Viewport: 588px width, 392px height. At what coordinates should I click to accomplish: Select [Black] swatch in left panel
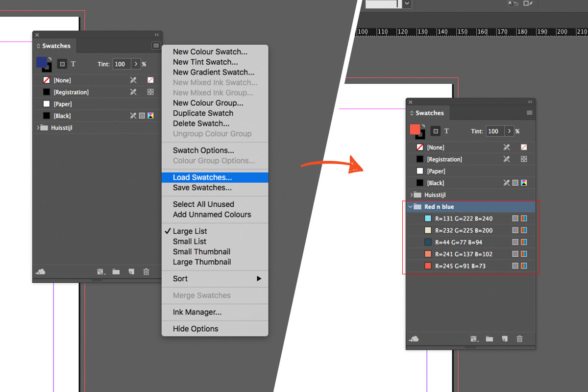coord(97,116)
